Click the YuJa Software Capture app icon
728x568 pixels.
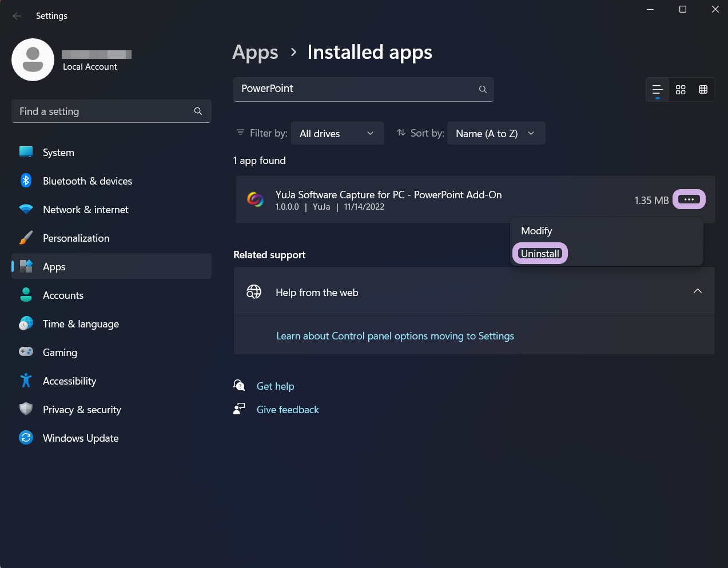click(x=255, y=199)
